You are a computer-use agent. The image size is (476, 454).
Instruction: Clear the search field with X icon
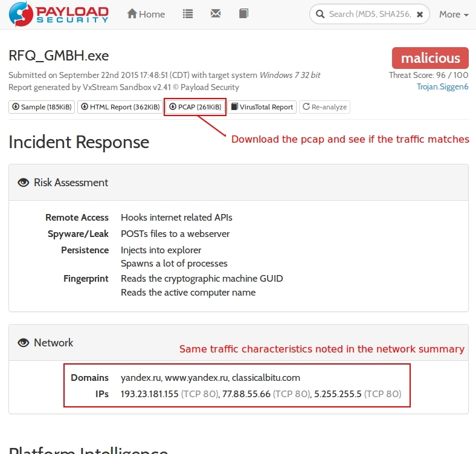coord(420,15)
